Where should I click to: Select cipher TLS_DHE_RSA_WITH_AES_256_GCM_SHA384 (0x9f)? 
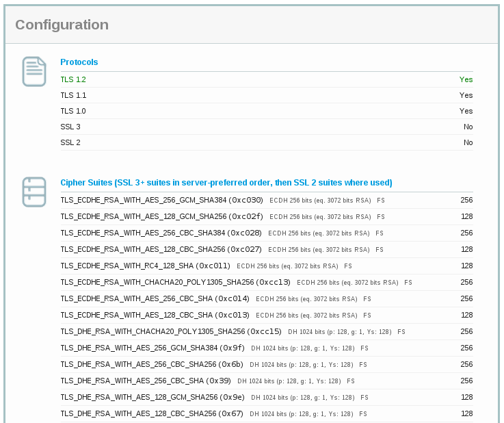coord(152,348)
